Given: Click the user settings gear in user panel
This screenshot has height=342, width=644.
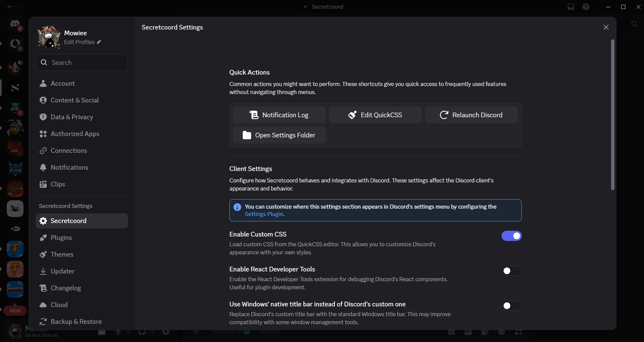Looking at the screenshot, I should [x=166, y=332].
